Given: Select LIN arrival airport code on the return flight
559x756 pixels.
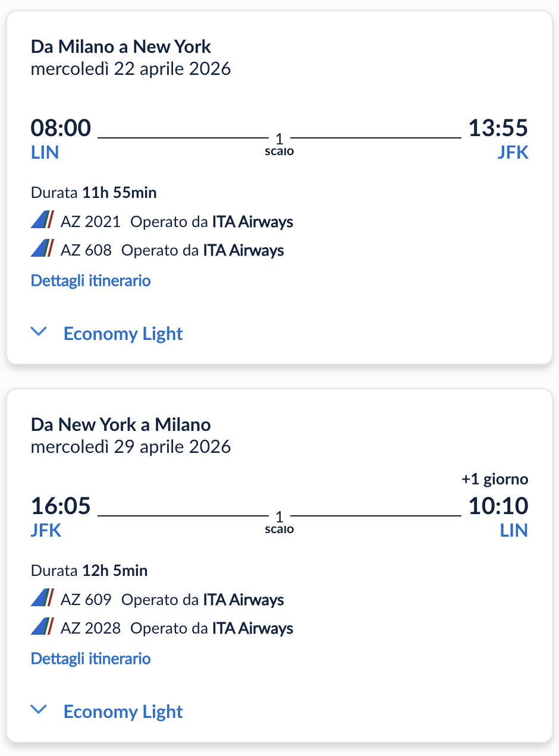Looking at the screenshot, I should pos(514,530).
